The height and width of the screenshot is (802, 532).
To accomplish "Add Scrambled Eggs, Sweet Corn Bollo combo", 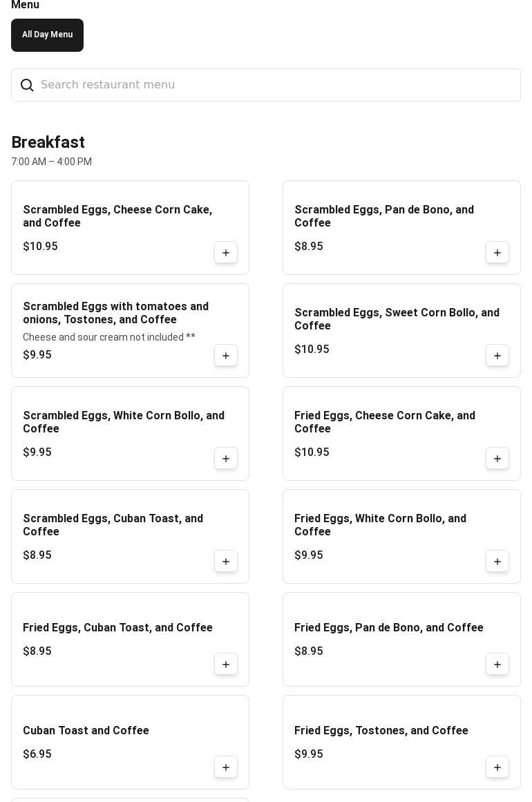I will [497, 356].
